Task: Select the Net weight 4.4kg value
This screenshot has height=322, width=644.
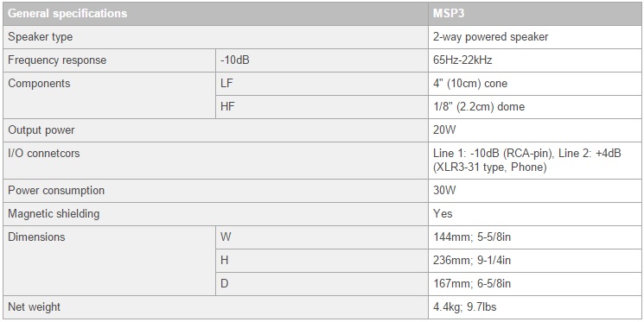Action: pyautogui.click(x=535, y=307)
